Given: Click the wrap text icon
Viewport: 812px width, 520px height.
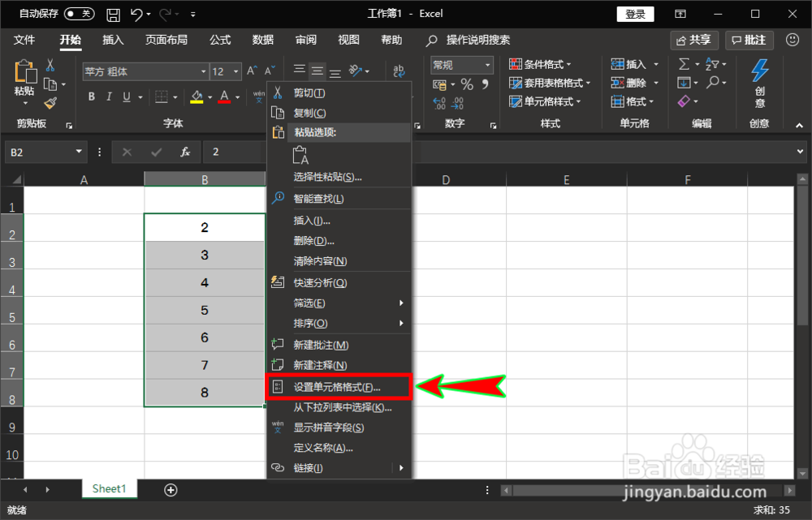Looking at the screenshot, I should click(x=398, y=71).
